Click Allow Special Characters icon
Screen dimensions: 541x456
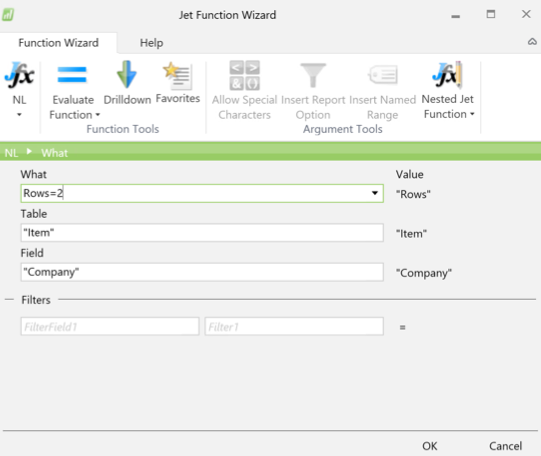tap(245, 76)
